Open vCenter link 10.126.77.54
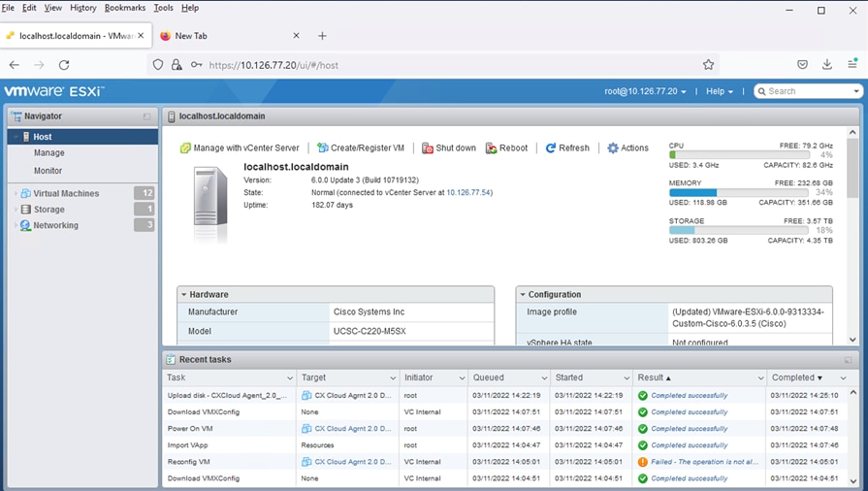Viewport: 868px width, 491px height. tap(468, 193)
